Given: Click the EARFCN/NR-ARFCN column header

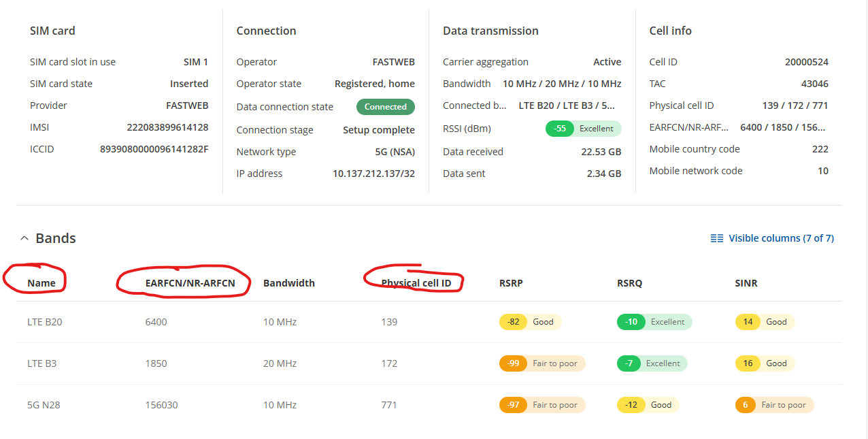Looking at the screenshot, I should pyautogui.click(x=190, y=283).
